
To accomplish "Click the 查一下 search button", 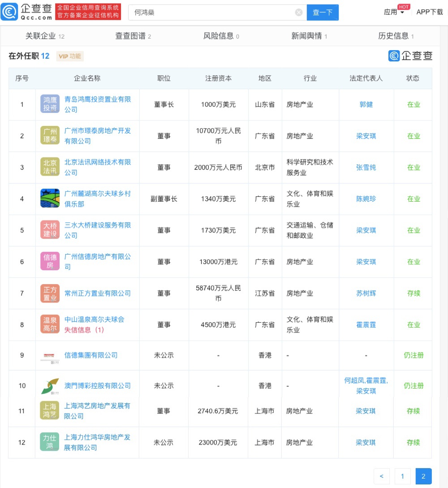I will pyautogui.click(x=323, y=13).
